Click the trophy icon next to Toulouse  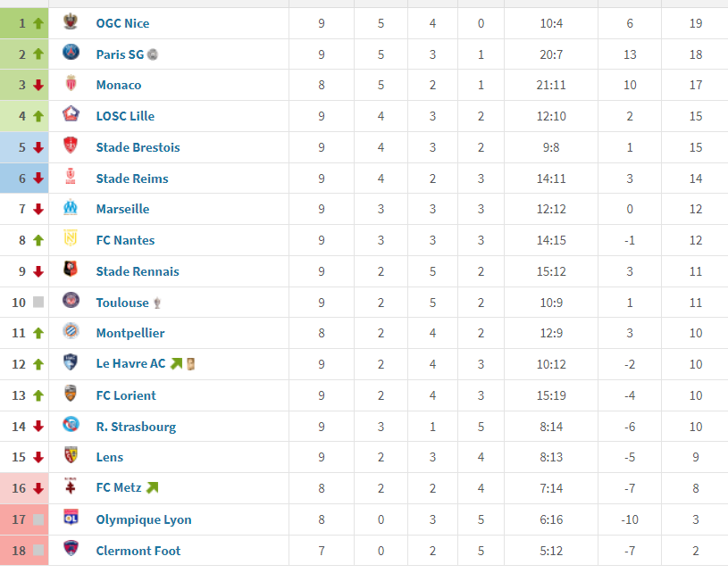tap(157, 303)
